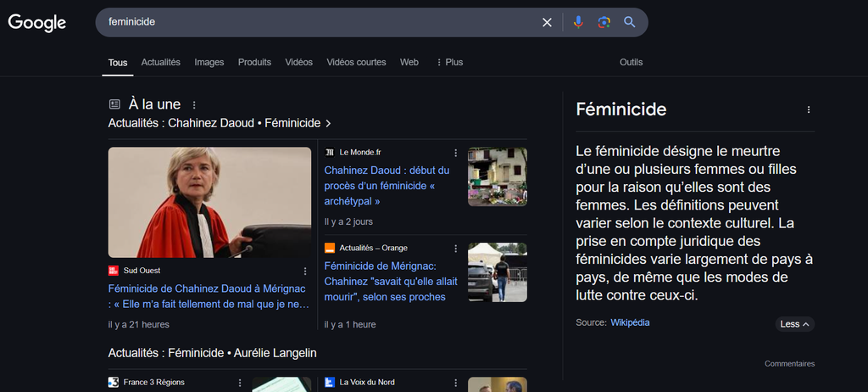Open three-dot menu for Le Monde.fr article
The height and width of the screenshot is (392, 868).
[455, 153]
